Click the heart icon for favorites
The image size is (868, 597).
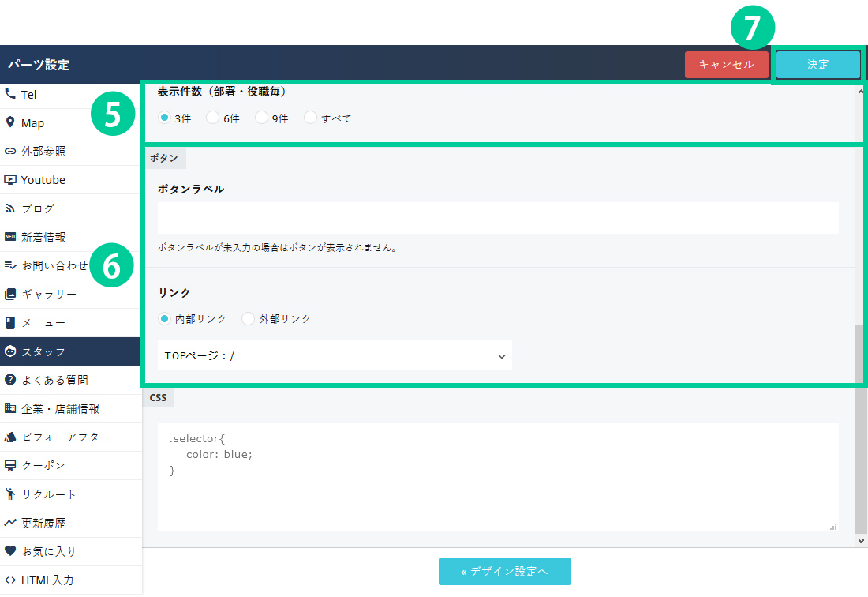tap(10, 551)
